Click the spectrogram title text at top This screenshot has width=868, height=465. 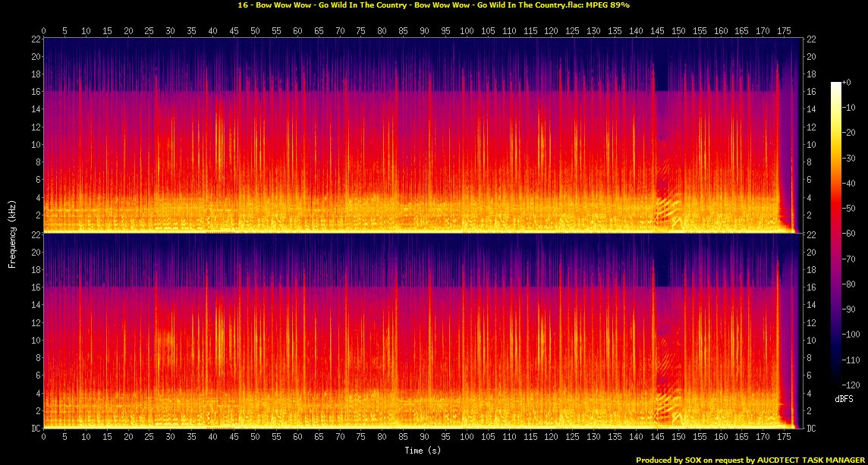click(x=433, y=5)
